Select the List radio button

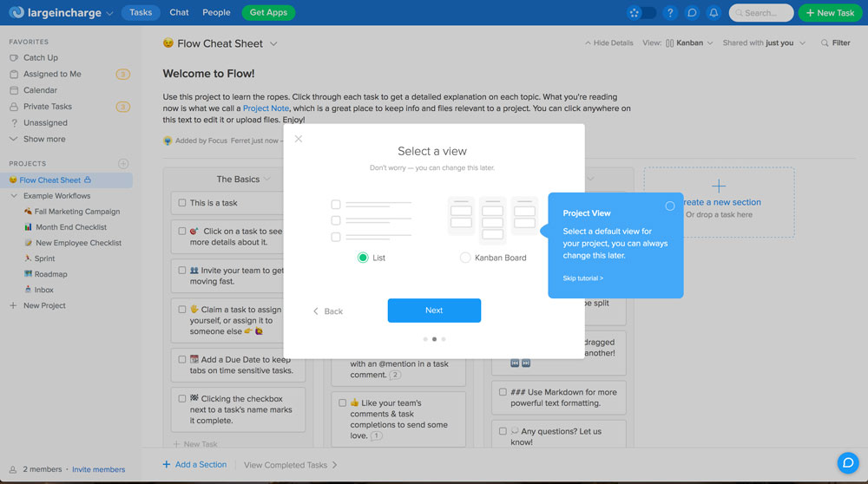(x=363, y=258)
